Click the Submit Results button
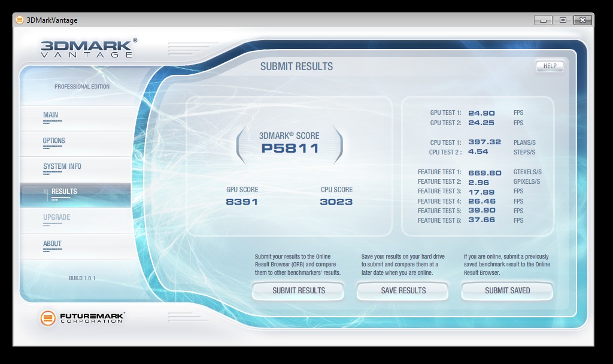The height and width of the screenshot is (364, 613). coord(298,291)
